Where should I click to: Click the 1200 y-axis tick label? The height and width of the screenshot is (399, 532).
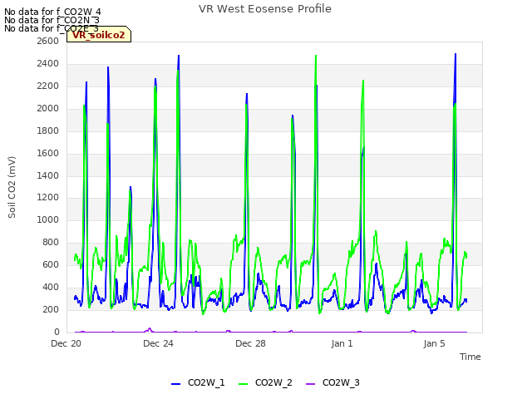(48, 198)
